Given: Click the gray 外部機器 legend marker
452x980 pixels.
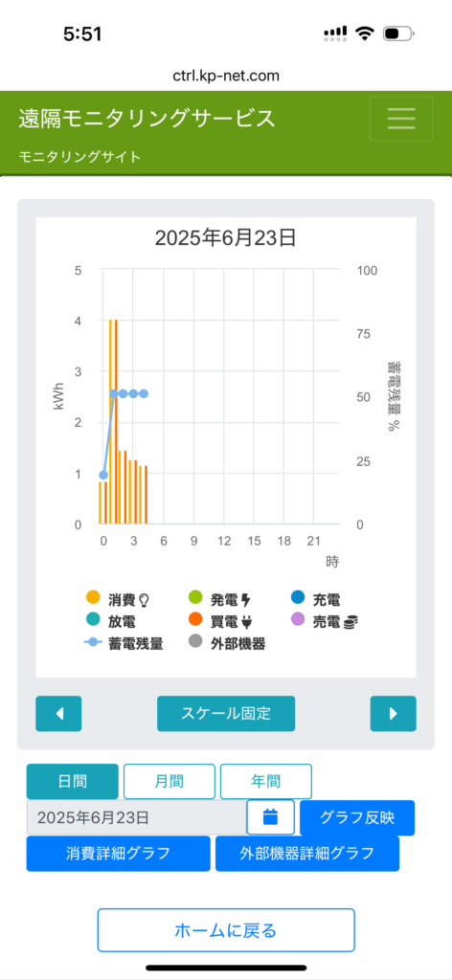Looking at the screenshot, I should pos(197,644).
